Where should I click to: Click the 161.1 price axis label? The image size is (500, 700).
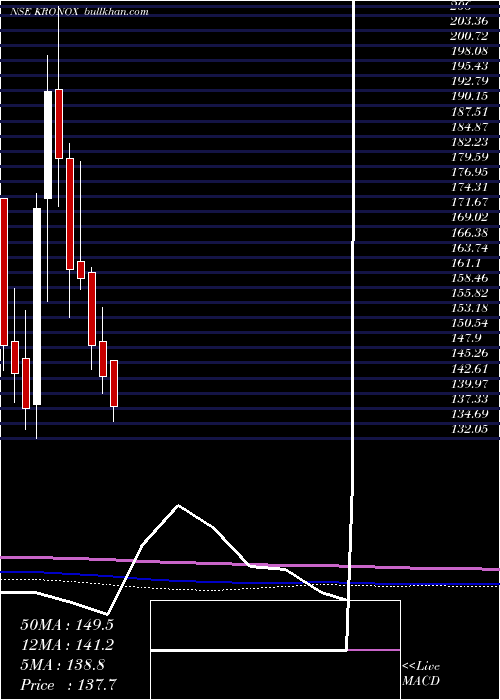[x=468, y=262]
